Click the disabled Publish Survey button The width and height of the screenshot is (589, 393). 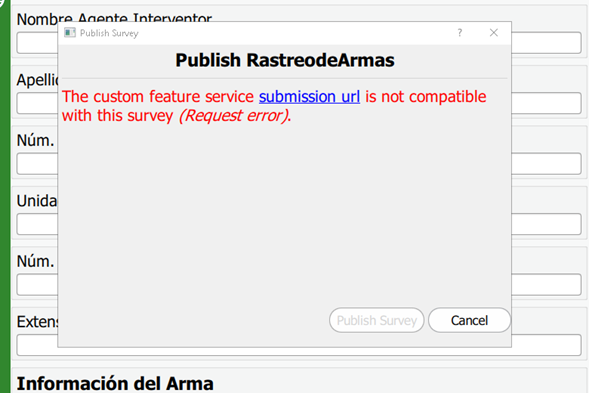pos(376,320)
